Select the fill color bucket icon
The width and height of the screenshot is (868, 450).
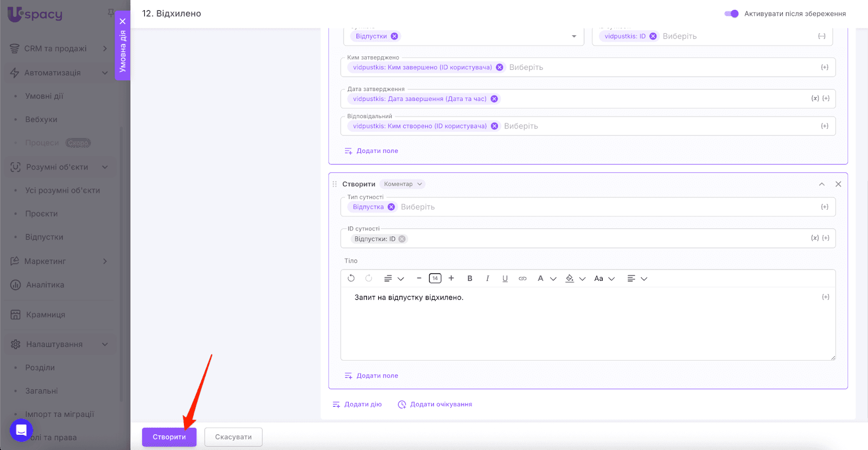click(570, 278)
